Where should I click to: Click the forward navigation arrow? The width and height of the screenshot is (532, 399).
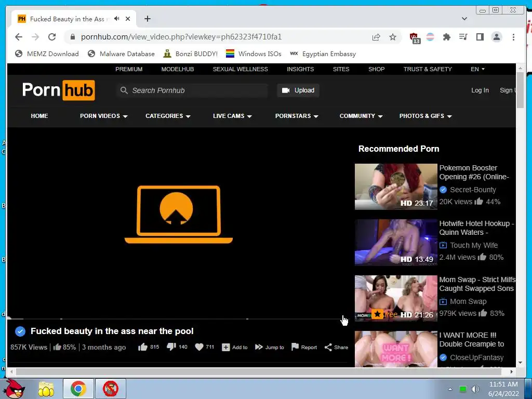pos(35,37)
